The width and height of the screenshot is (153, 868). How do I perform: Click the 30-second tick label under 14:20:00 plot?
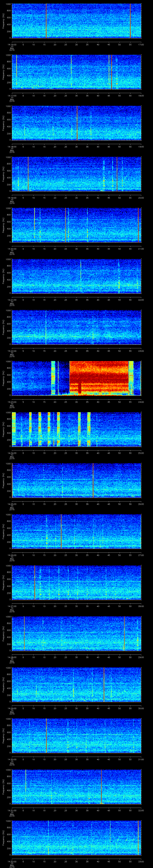(x=77, y=249)
